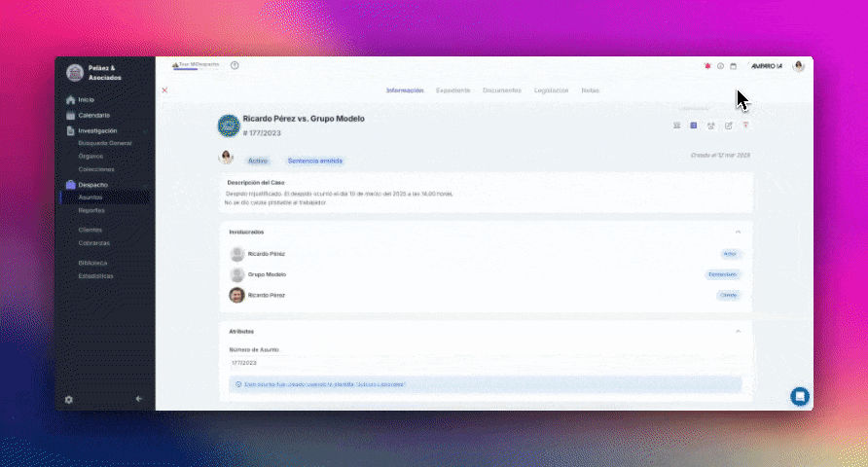Collapse the Atributos section chevron

coord(738,331)
